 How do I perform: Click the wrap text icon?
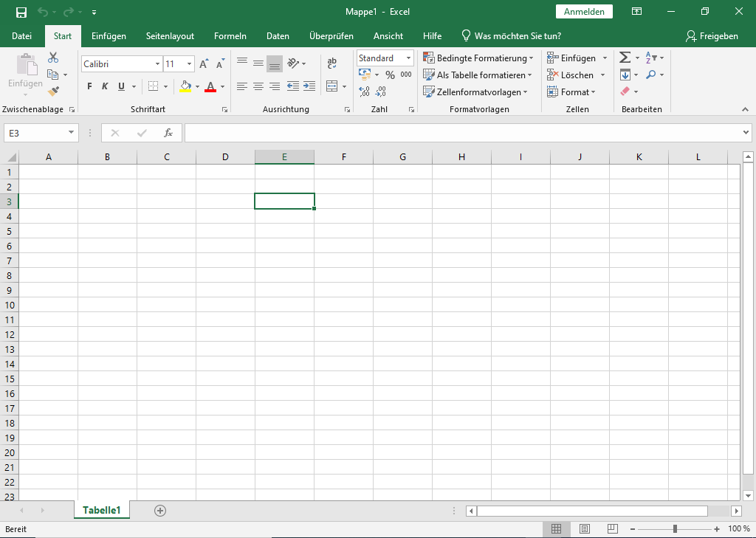331,63
